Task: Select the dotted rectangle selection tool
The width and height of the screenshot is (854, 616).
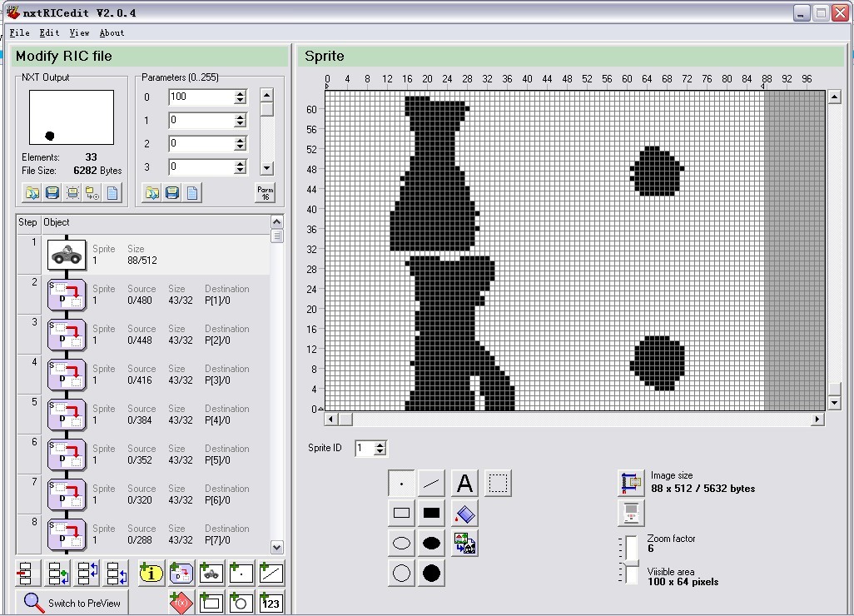Action: click(498, 483)
